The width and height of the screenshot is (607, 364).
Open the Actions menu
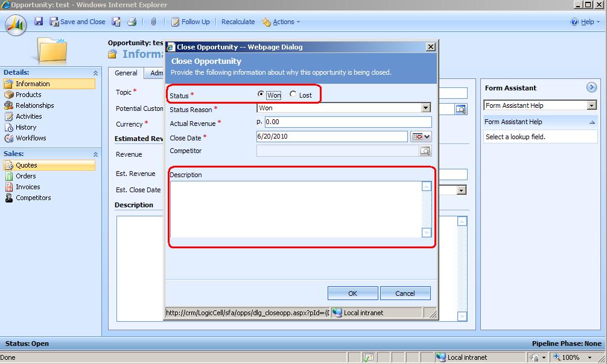pos(281,22)
